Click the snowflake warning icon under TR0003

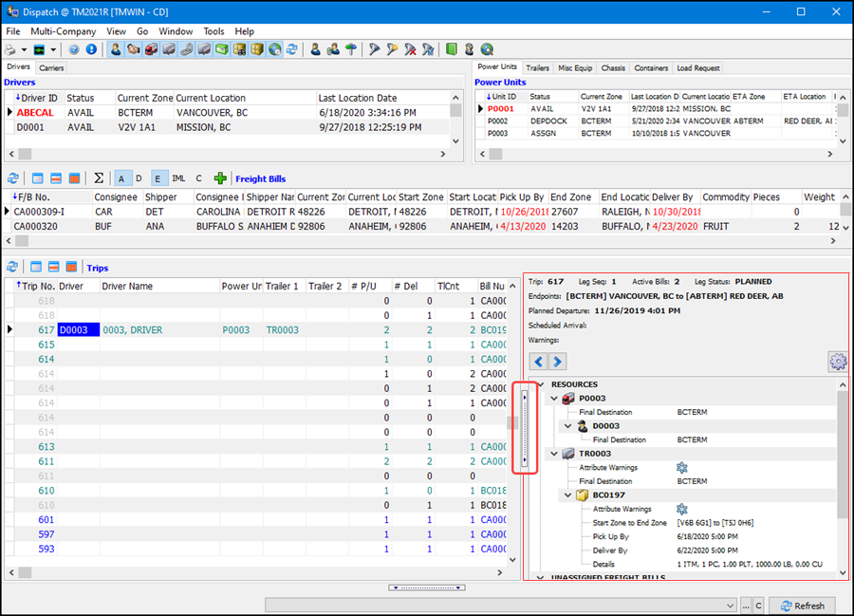click(x=681, y=468)
